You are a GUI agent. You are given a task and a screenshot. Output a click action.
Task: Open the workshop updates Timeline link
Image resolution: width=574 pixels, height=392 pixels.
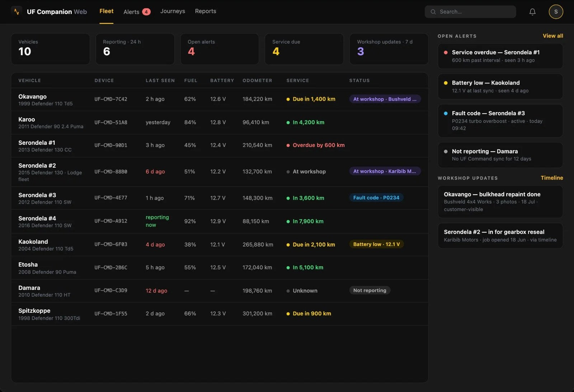tap(552, 178)
